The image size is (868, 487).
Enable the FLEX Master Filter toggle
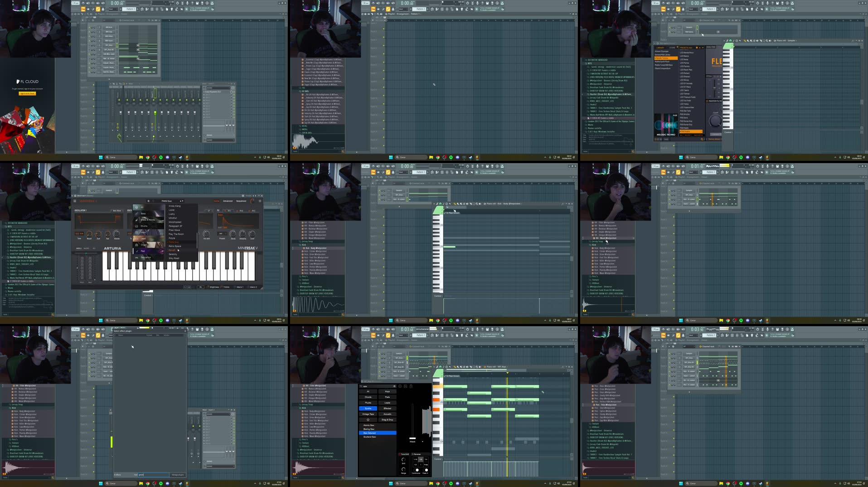707,101
